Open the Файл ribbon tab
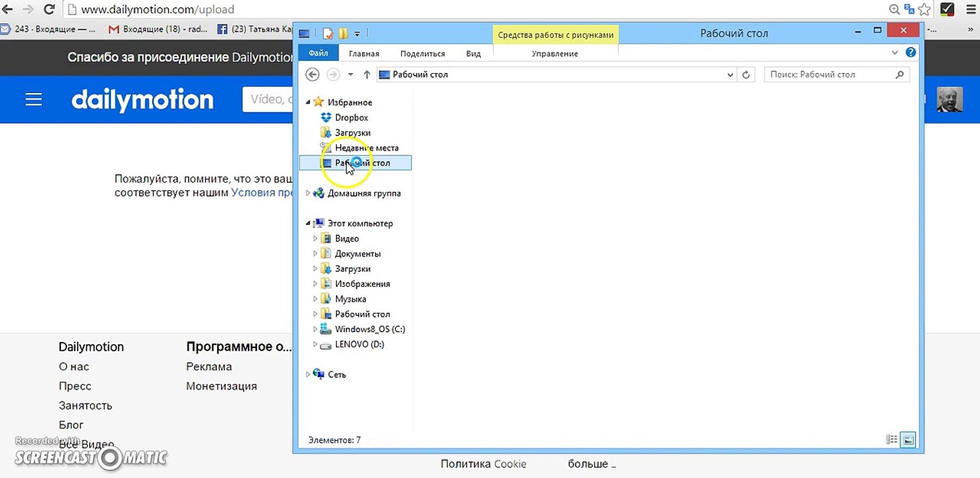The width and height of the screenshot is (980, 478). 318,53
